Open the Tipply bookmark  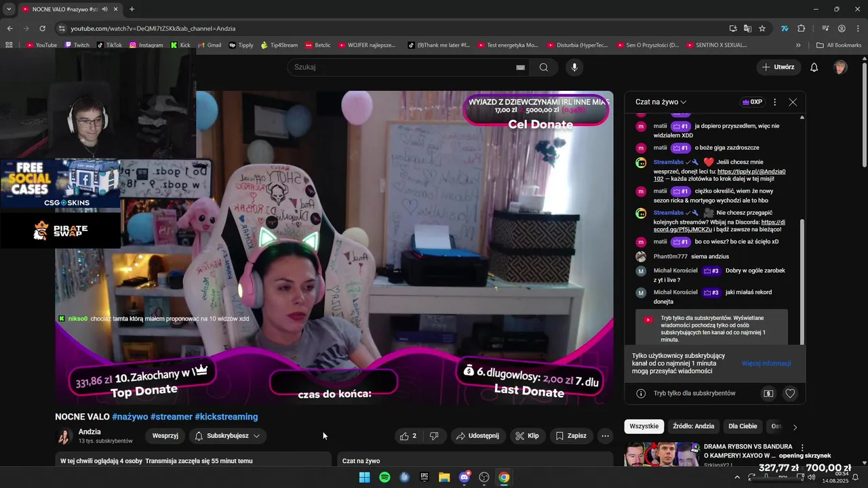[241, 45]
